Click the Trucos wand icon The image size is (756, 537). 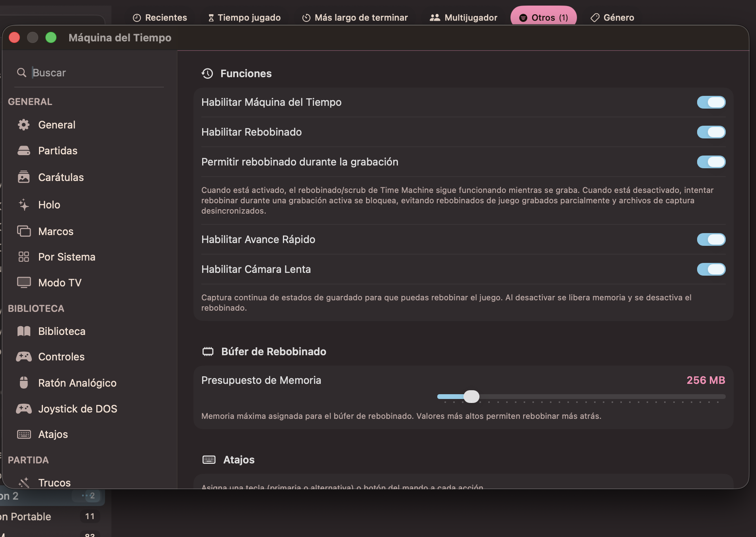point(23,483)
